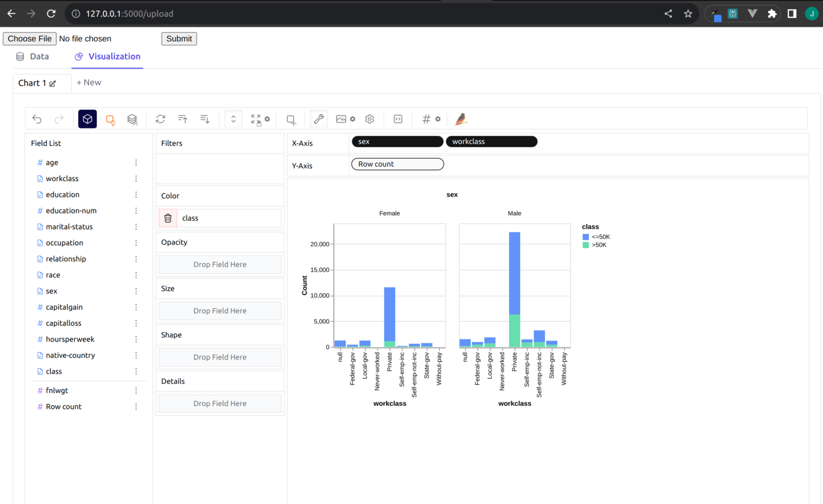Click the Choose File button
This screenshot has height=504, width=823.
pyautogui.click(x=29, y=39)
